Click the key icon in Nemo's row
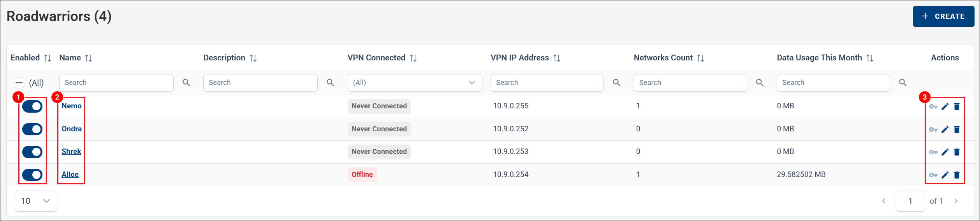The image size is (980, 221). (x=933, y=106)
